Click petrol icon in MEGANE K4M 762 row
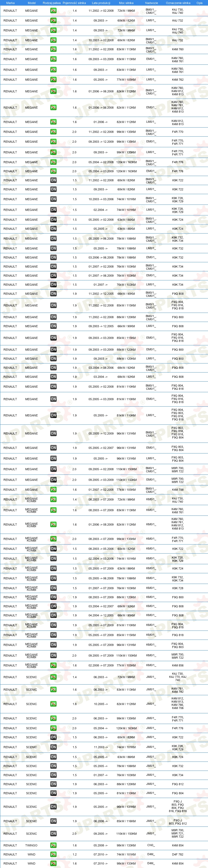The width and height of the screenshot is (208, 868). (x=53, y=80)
